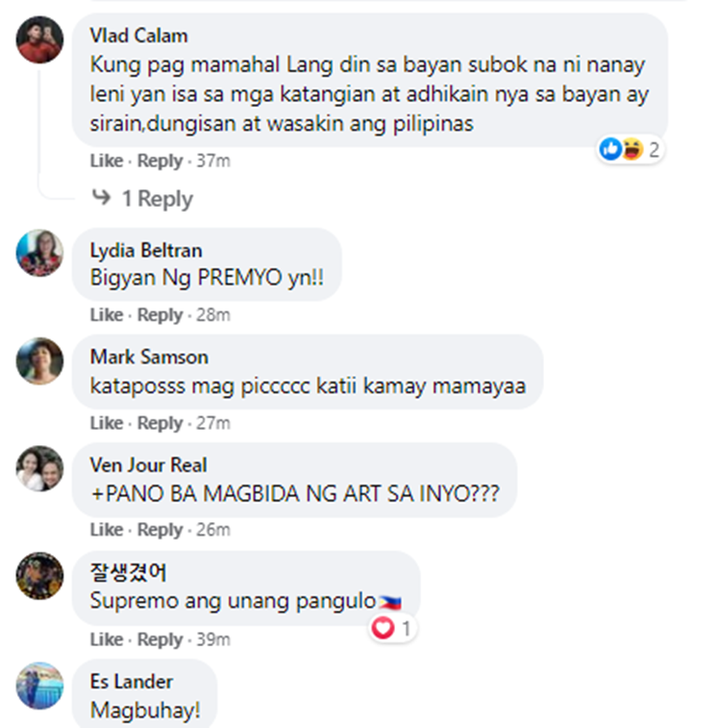Reply to Lydia Beltran's comment
The image size is (721, 728).
click(161, 314)
